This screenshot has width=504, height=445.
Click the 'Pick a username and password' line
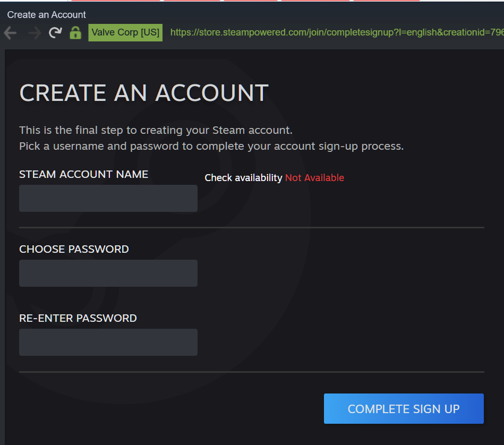click(x=211, y=146)
